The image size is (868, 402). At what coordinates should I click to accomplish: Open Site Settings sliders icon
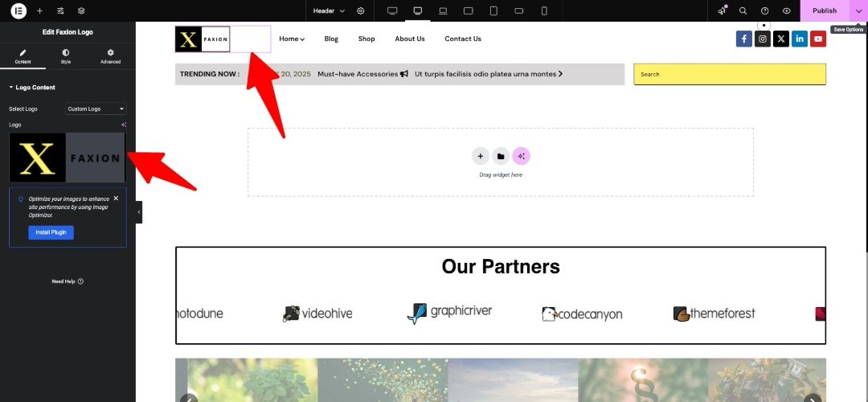point(60,10)
